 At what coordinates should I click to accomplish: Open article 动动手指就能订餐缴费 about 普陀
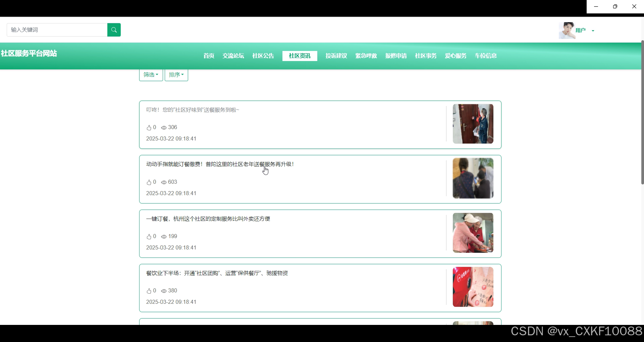point(220,164)
